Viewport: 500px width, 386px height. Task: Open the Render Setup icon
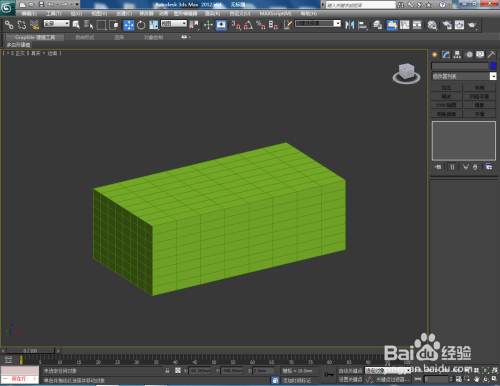[447, 25]
